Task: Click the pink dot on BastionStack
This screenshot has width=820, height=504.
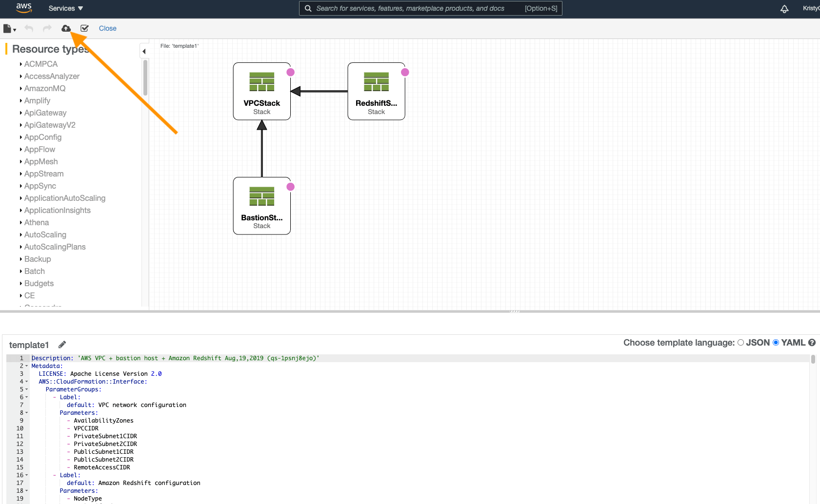Action: coord(290,187)
